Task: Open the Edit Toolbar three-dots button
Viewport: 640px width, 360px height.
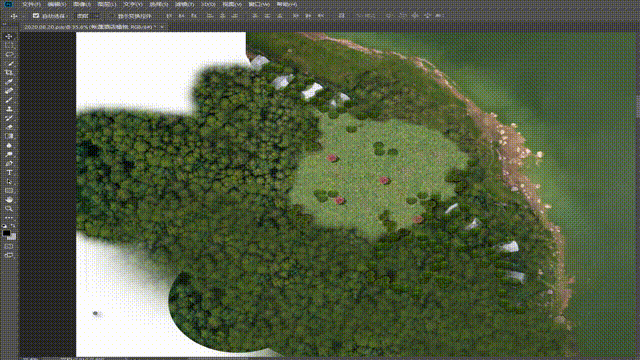Action: point(9,218)
